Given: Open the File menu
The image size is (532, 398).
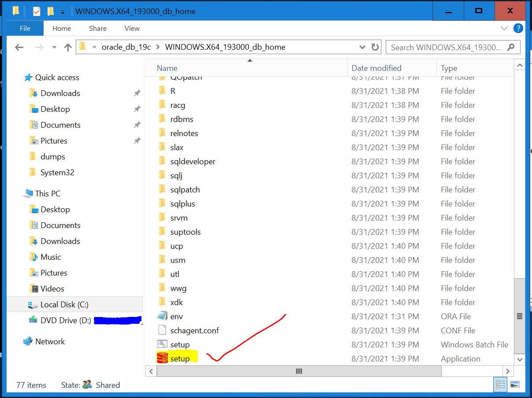Looking at the screenshot, I should coord(25,28).
